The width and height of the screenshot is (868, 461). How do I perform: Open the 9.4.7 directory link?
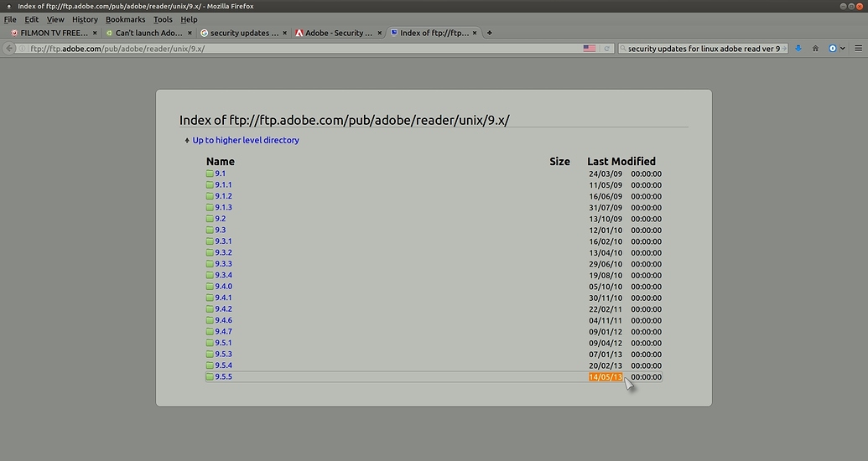(x=224, y=331)
